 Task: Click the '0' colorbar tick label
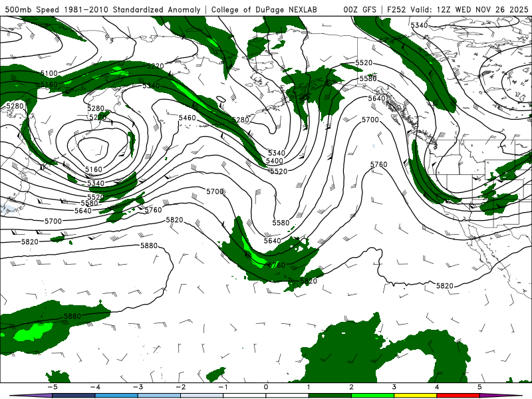[266, 387]
